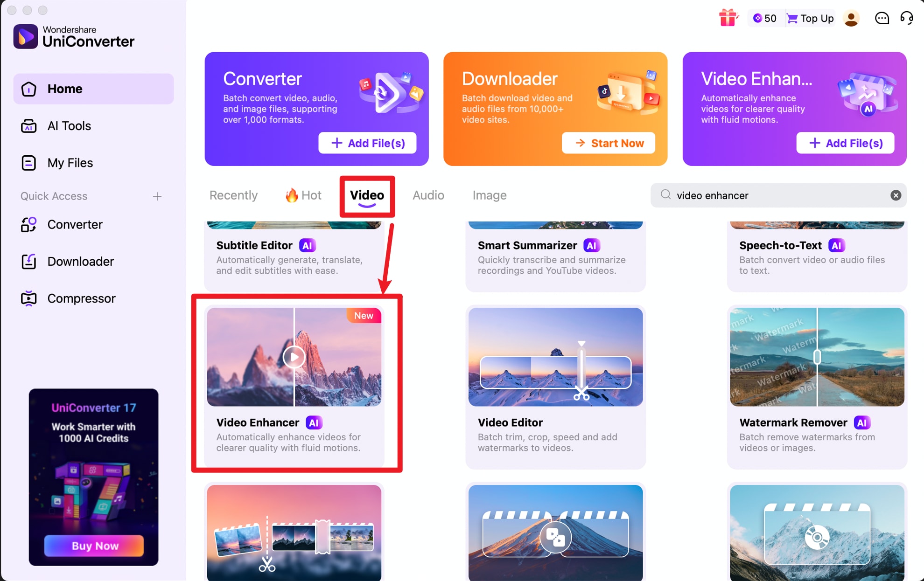This screenshot has width=924, height=581.
Task: Play the Video Enhancer preview
Action: (294, 357)
